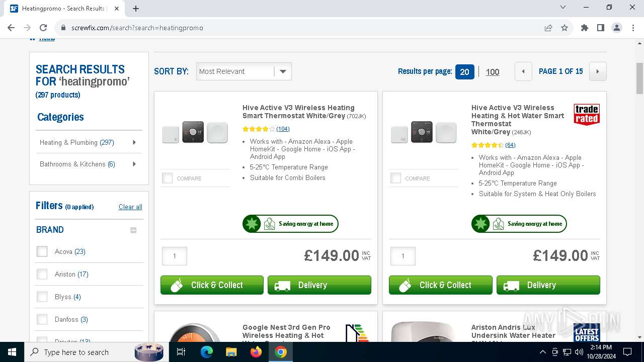The height and width of the screenshot is (362, 644).
Task: Open Windows notification center
Action: tap(627, 352)
